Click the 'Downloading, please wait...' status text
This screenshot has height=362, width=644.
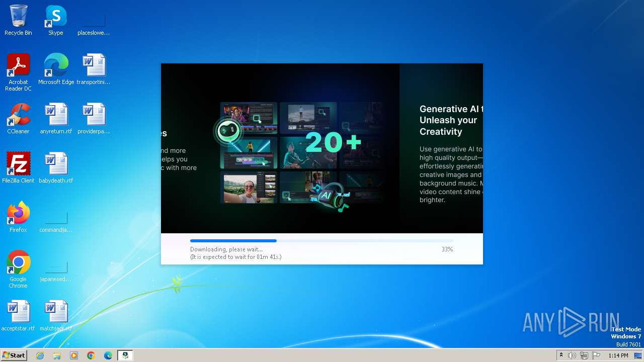tap(226, 249)
